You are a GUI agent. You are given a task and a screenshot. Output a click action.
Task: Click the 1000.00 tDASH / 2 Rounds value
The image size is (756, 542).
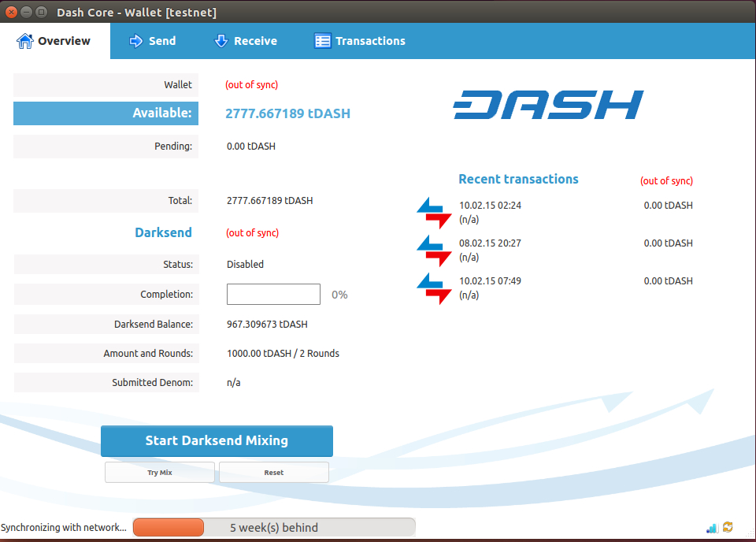tap(283, 354)
